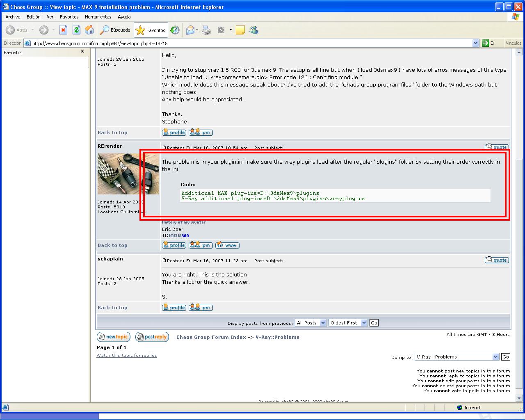
Task: Quote RErender's post
Action: tap(497, 147)
